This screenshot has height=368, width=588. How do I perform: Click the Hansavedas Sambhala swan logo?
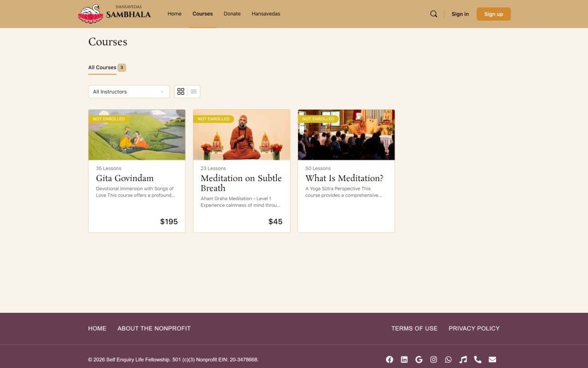(114, 14)
